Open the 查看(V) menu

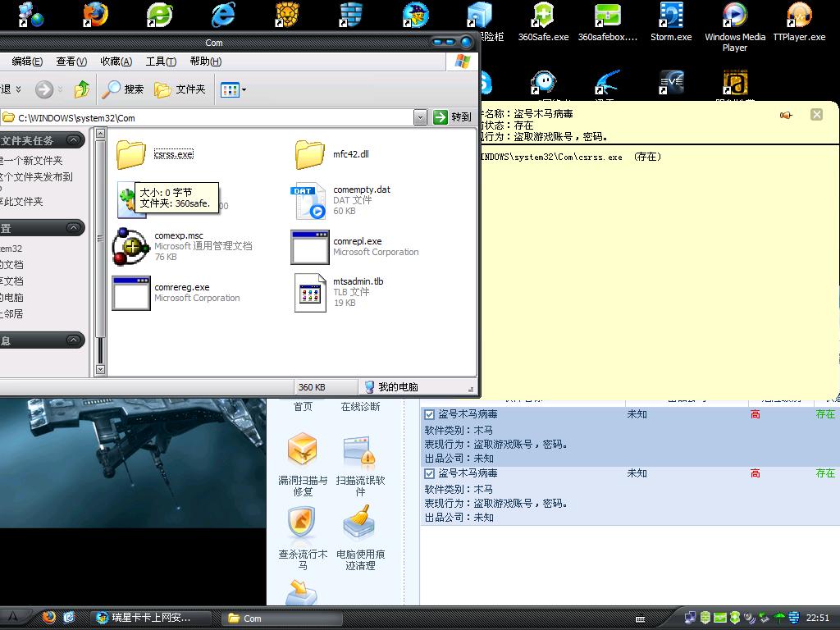pos(71,62)
